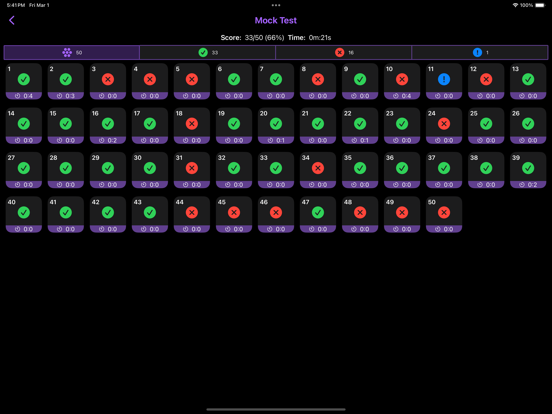Screen dimensions: 552x414
Task: Tap the three-dot multitasking menu at top
Action: click(x=276, y=5)
